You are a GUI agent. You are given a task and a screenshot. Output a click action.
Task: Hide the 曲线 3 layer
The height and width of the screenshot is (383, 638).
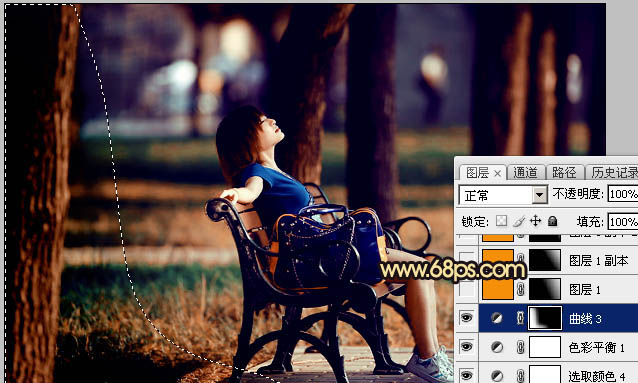[466, 317]
